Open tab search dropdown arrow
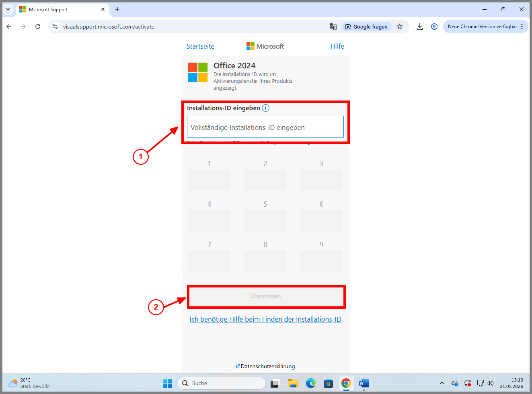Screen dimensions: 532x394 tap(8, 9)
